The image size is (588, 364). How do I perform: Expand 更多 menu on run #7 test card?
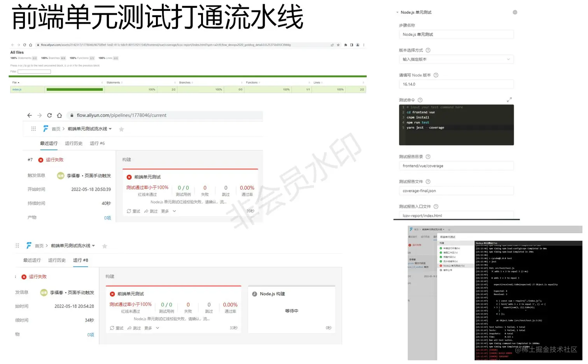pyautogui.click(x=168, y=211)
